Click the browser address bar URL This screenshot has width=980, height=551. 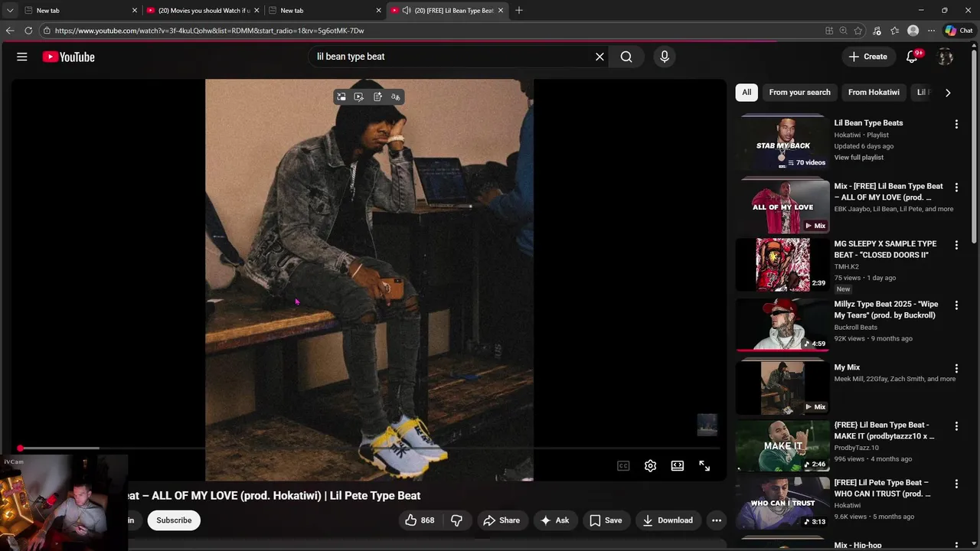[x=209, y=31]
